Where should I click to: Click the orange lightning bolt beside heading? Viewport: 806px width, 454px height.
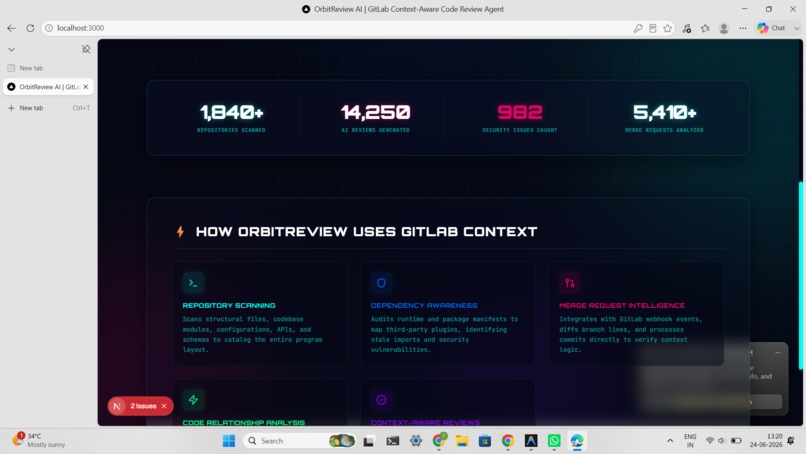coord(180,231)
